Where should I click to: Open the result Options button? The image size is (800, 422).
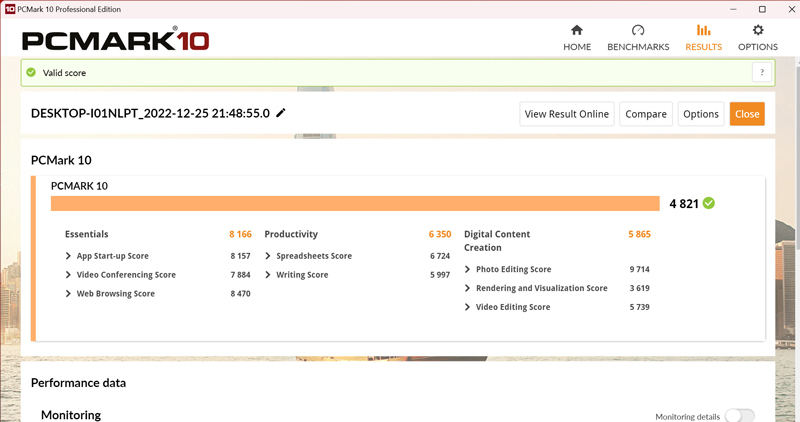(701, 114)
